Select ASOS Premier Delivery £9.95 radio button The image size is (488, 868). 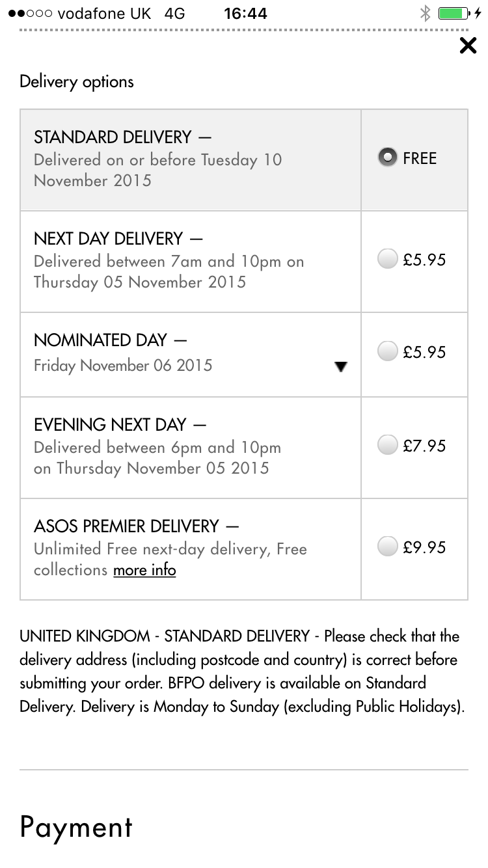pos(388,547)
